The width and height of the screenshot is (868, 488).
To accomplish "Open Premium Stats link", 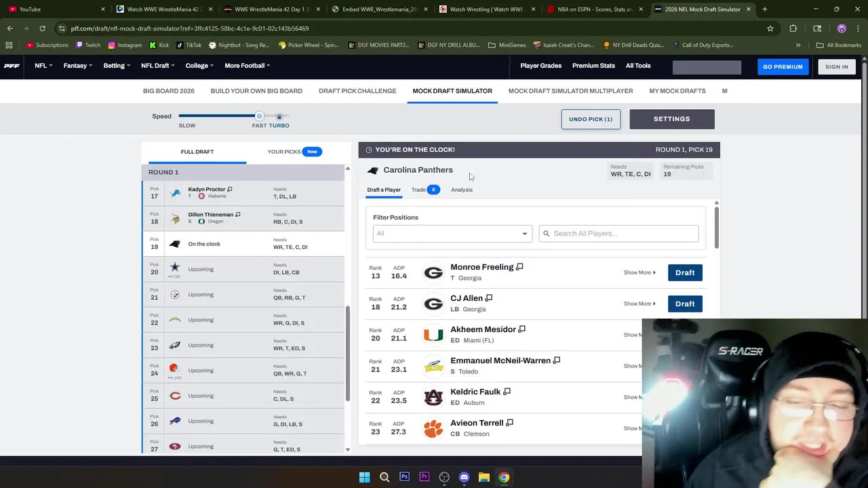I will tap(593, 66).
